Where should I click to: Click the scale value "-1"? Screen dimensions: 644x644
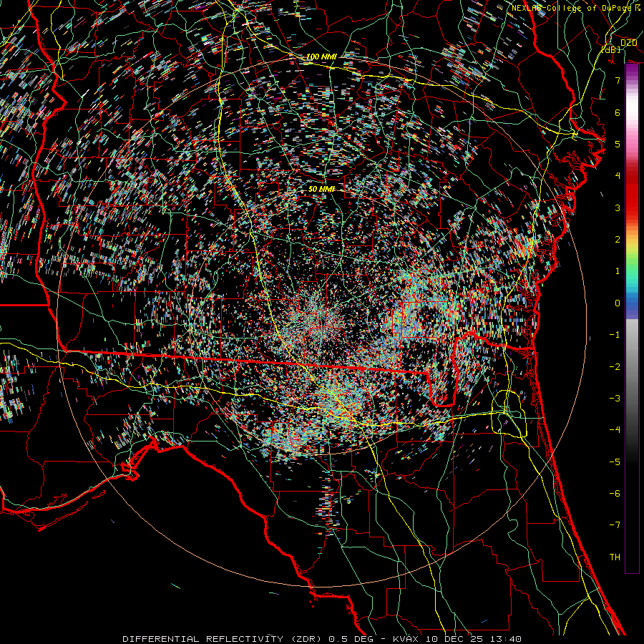click(x=615, y=335)
